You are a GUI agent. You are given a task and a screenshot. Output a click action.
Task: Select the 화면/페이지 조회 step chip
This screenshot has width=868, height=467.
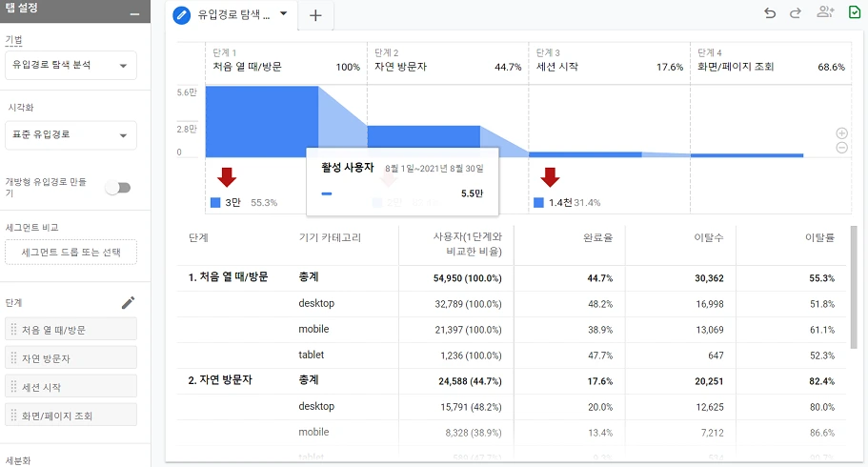tap(71, 415)
